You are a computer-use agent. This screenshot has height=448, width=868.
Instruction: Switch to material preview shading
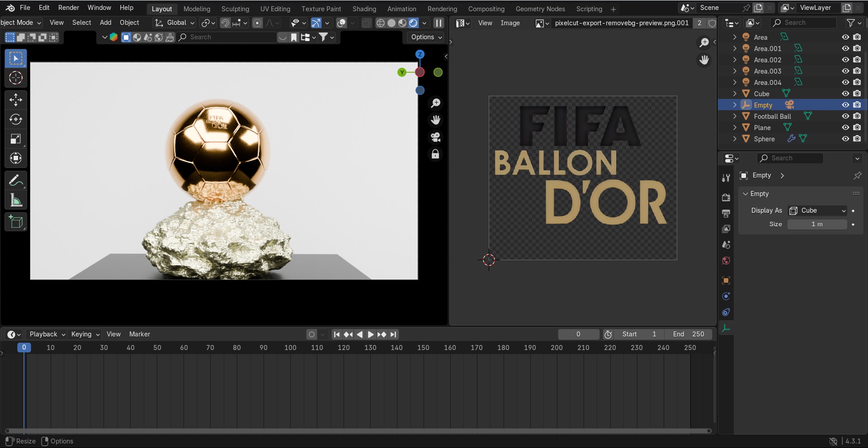point(402,23)
